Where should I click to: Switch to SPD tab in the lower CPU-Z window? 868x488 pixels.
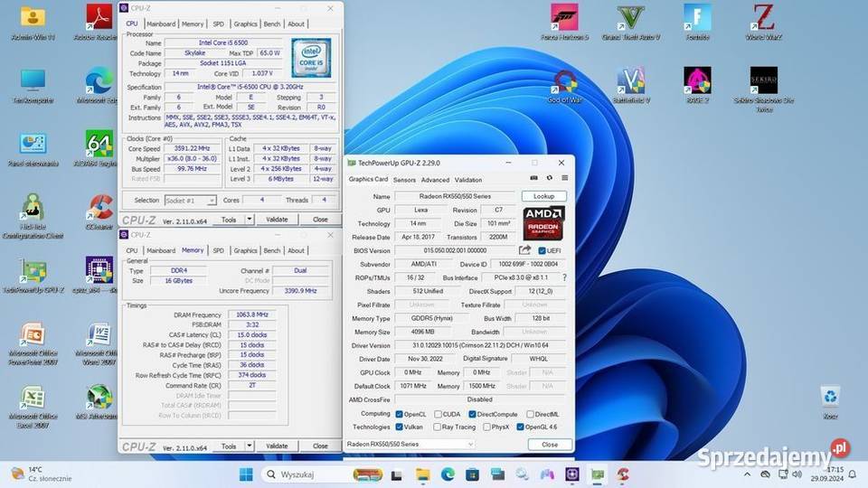click(x=219, y=250)
